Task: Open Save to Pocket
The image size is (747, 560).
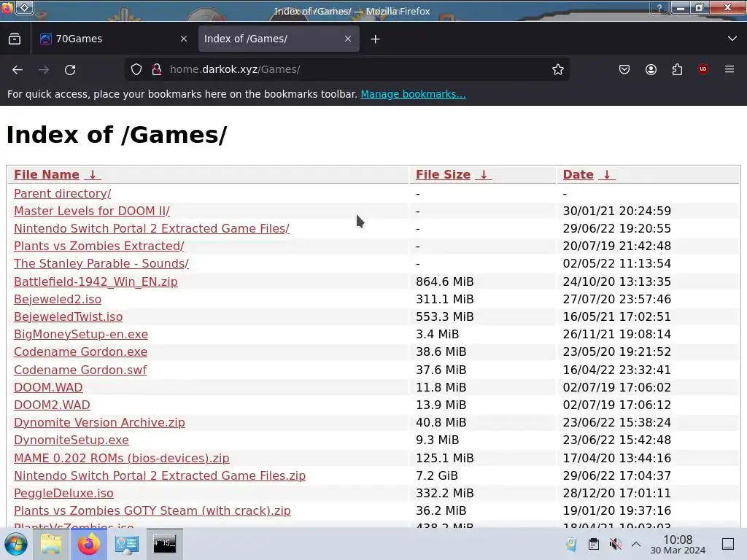Action: click(624, 69)
